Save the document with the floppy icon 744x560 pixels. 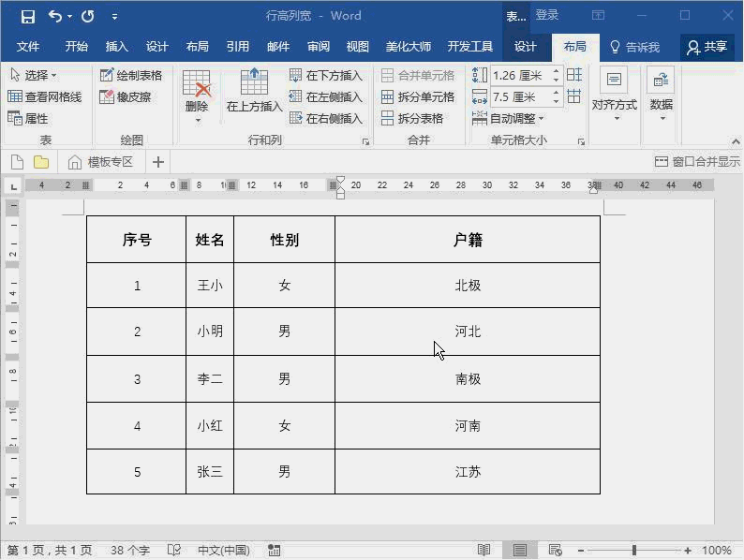[28, 17]
